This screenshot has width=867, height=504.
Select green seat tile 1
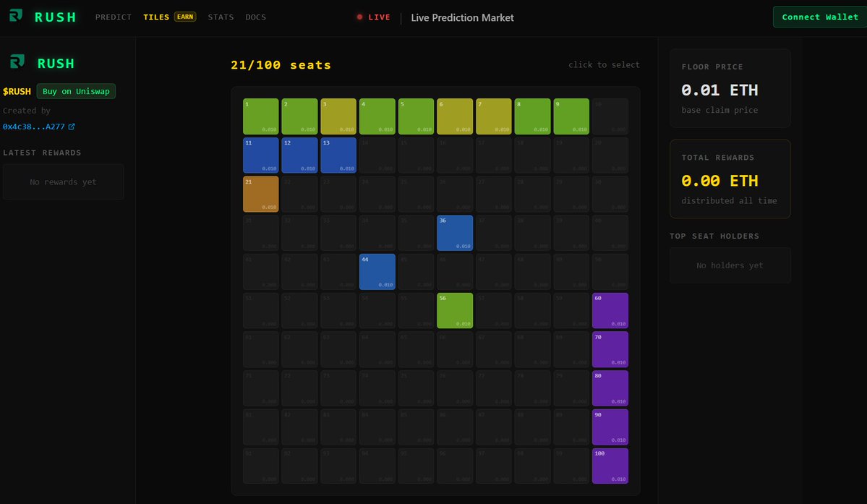tap(261, 116)
